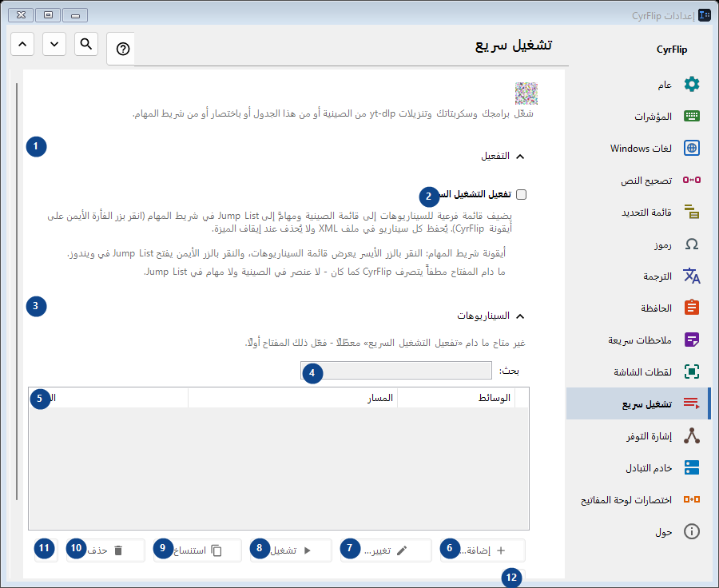Open the ملاحظات سريعة quick notes icon
The image size is (719, 588).
click(692, 340)
